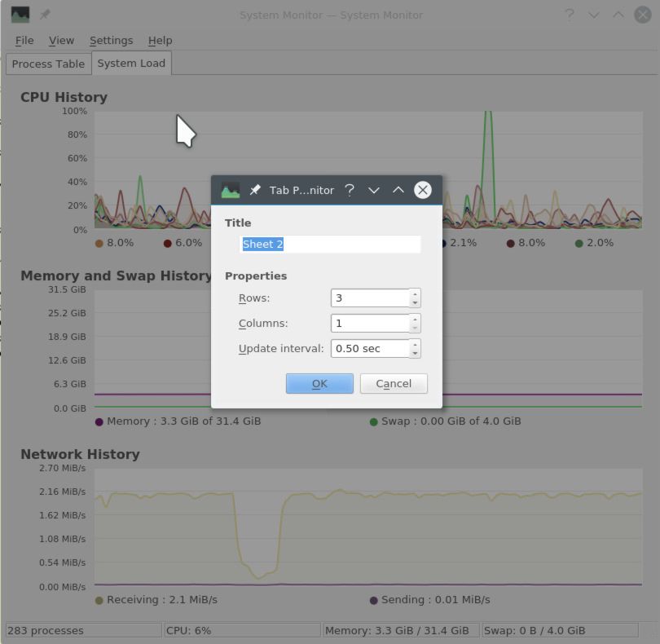Click the Receiving olive legend dot
This screenshot has height=644, width=660.
click(x=99, y=601)
